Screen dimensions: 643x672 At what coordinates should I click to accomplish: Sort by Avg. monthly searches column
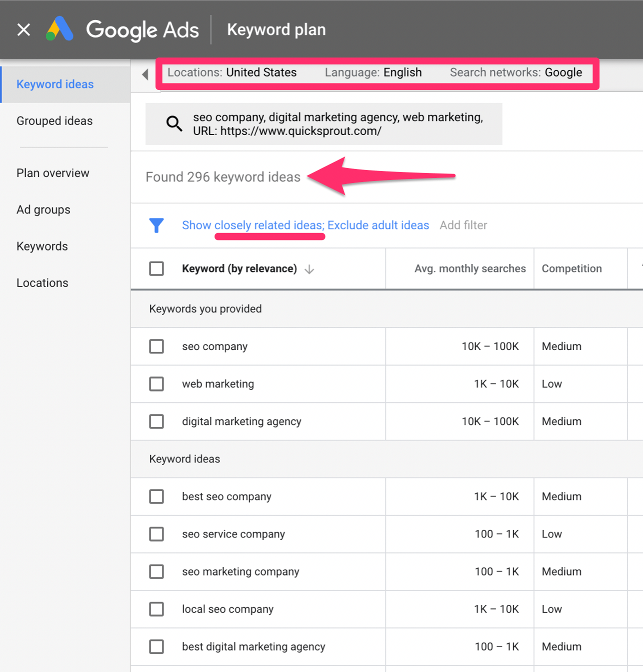click(470, 268)
